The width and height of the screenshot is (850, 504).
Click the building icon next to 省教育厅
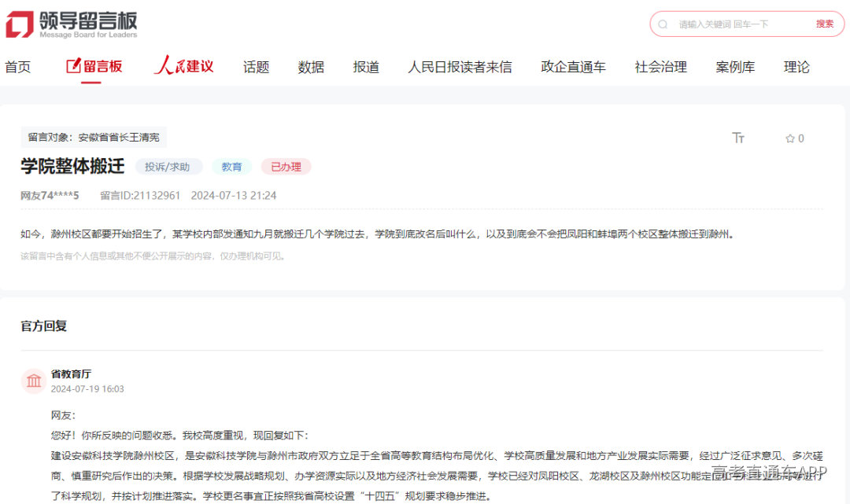click(x=32, y=381)
